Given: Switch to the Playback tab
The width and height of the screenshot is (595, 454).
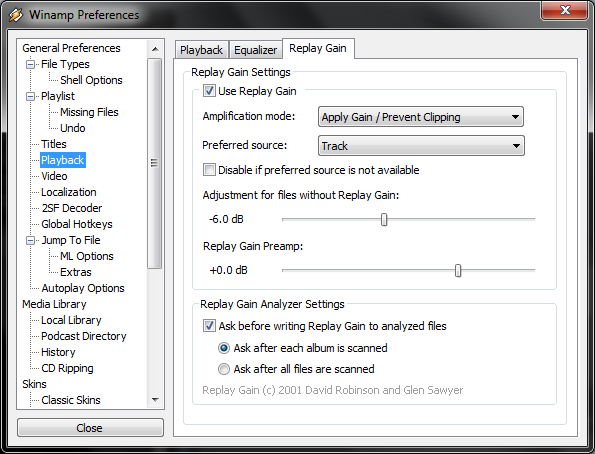Looking at the screenshot, I should (201, 50).
